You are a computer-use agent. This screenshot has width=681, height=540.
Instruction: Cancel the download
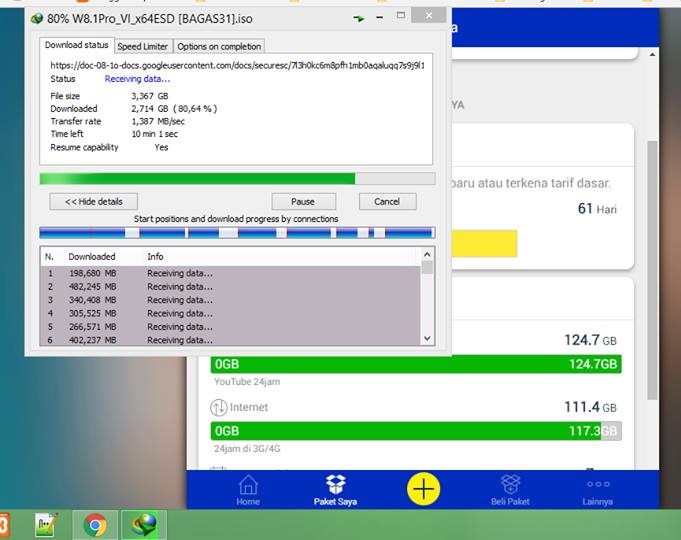coord(387,202)
